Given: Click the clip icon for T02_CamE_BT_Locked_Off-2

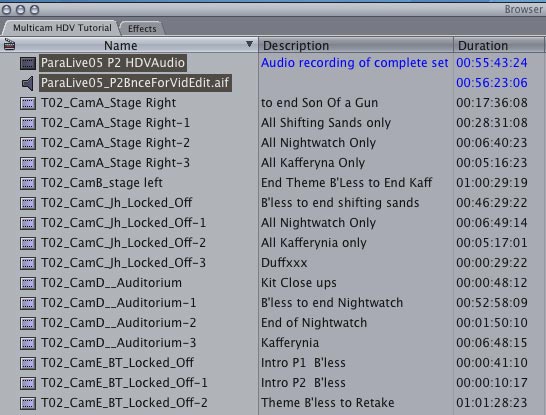Looking at the screenshot, I should coord(28,403).
